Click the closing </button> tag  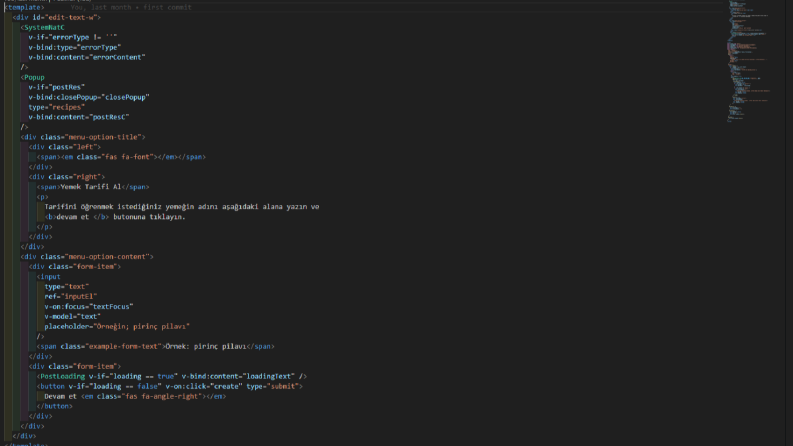pyautogui.click(x=55, y=406)
